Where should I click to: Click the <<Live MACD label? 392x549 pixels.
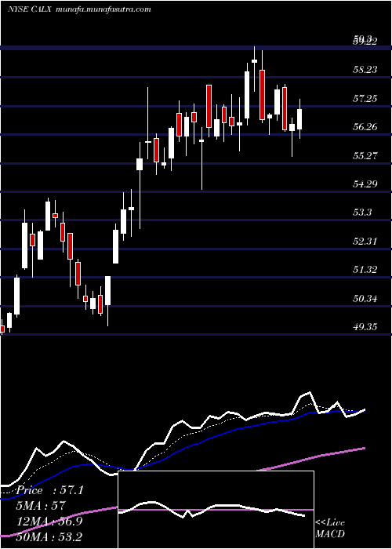coord(330,528)
